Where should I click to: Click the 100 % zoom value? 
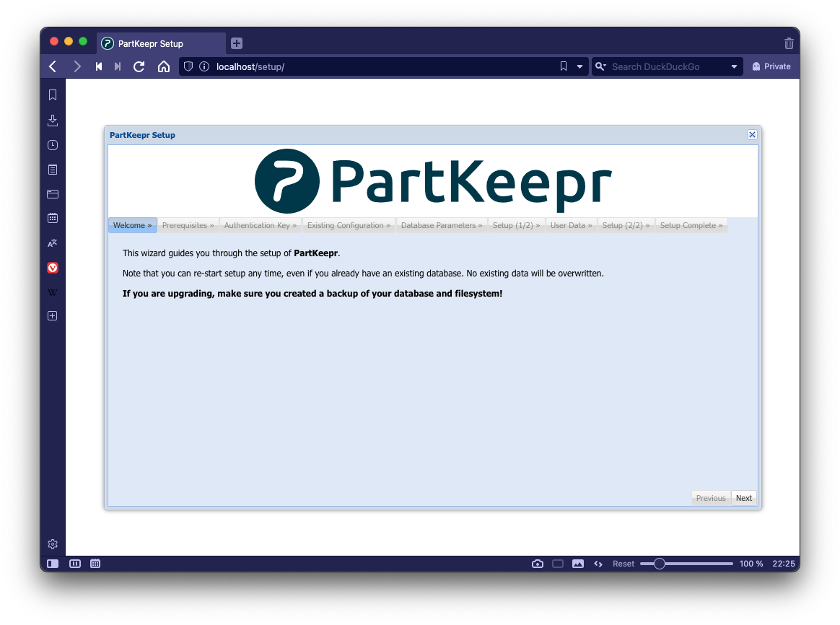(751, 564)
